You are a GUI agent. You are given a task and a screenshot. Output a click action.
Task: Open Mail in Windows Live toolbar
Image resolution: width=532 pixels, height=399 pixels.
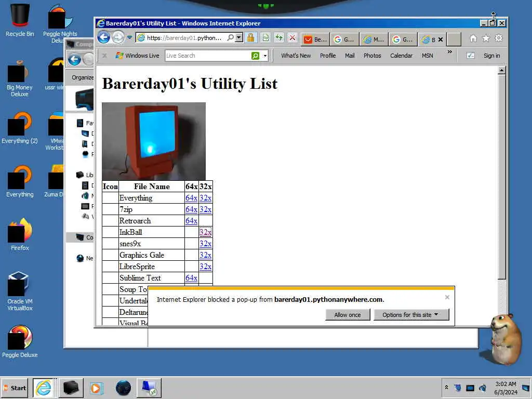(350, 56)
